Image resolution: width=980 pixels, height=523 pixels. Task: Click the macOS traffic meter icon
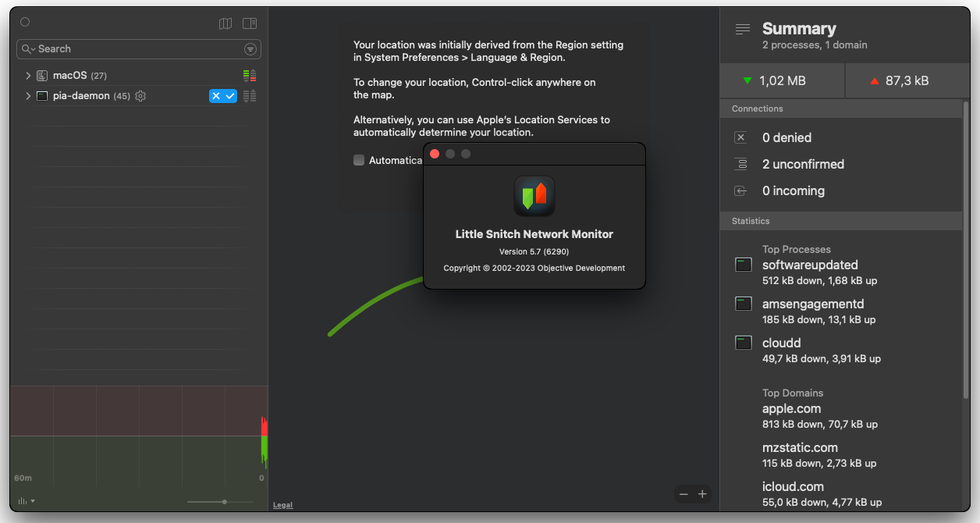tap(250, 76)
